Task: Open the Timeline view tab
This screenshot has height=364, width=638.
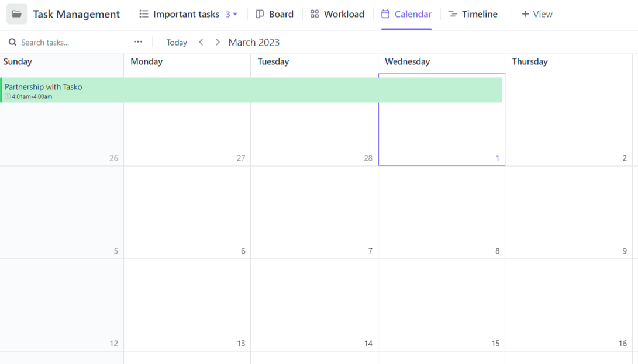Action: click(x=473, y=14)
